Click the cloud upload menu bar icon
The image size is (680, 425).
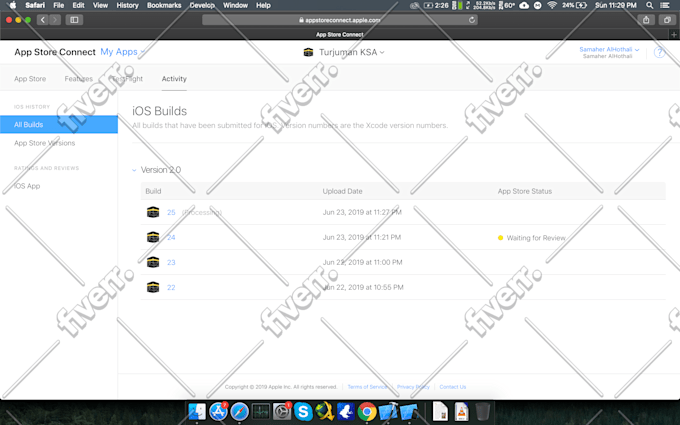(x=524, y=5)
